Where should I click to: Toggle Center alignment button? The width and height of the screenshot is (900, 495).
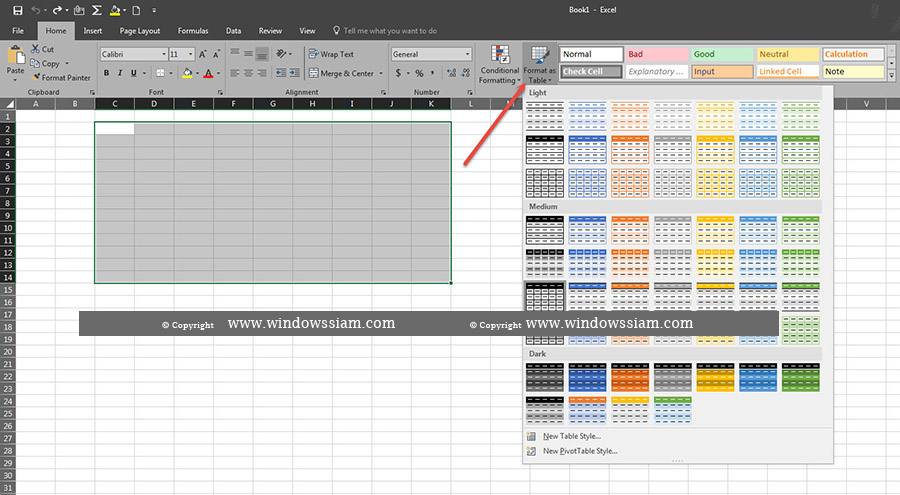click(x=248, y=73)
